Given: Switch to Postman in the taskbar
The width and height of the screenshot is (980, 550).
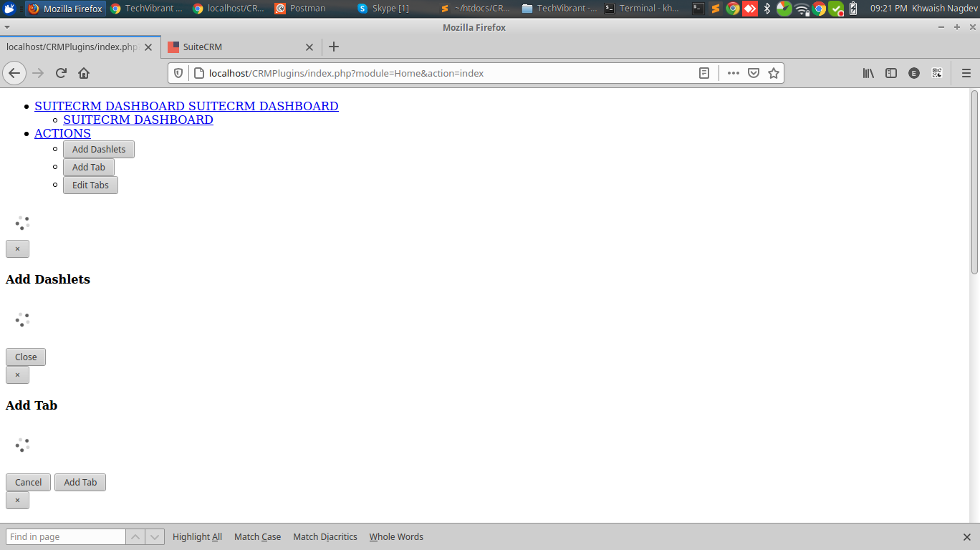Looking at the screenshot, I should [312, 9].
